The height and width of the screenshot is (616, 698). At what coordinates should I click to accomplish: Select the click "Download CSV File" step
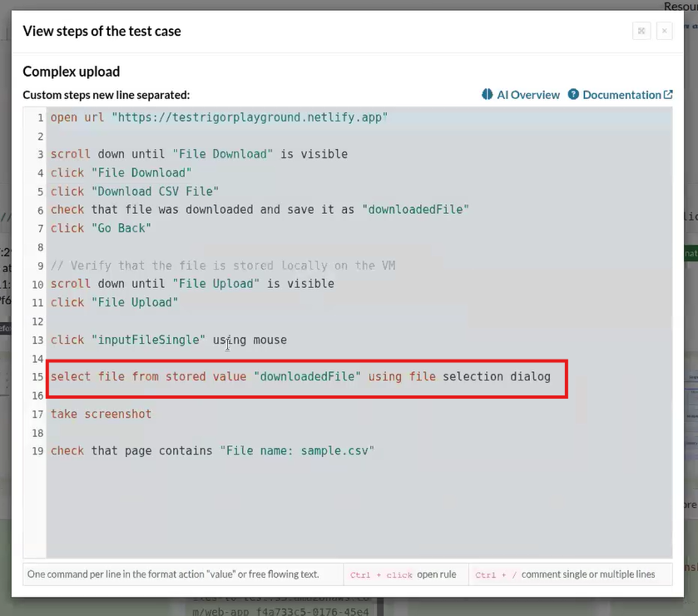(134, 191)
